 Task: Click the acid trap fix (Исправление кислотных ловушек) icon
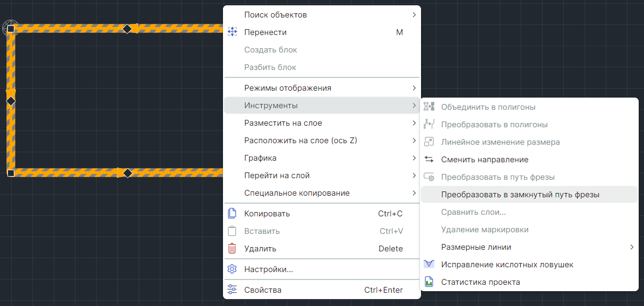tap(429, 265)
